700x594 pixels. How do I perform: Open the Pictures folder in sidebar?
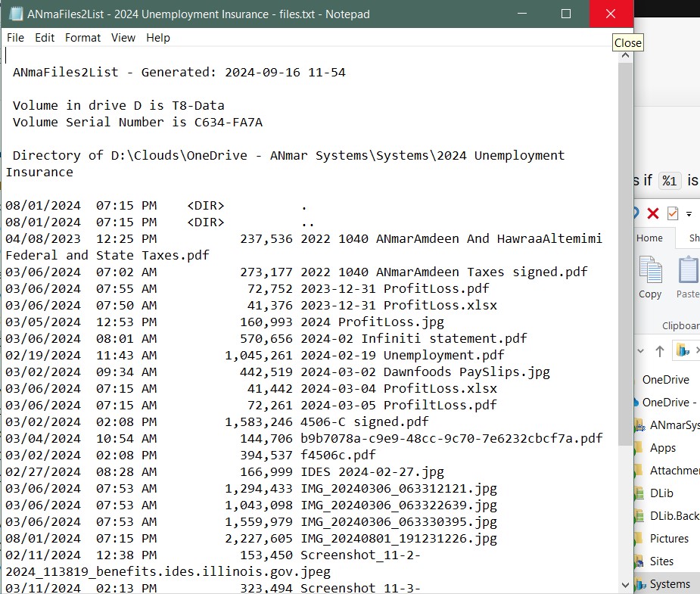point(668,539)
